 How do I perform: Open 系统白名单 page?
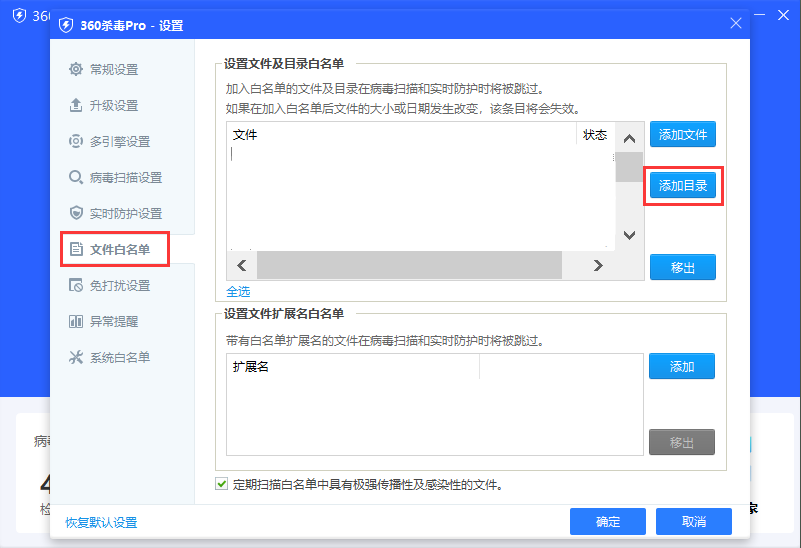pos(120,358)
